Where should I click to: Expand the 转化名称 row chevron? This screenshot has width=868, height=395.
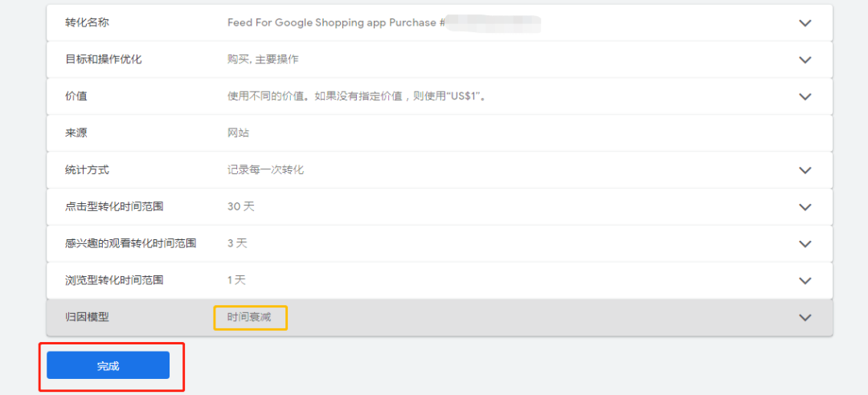tap(805, 22)
